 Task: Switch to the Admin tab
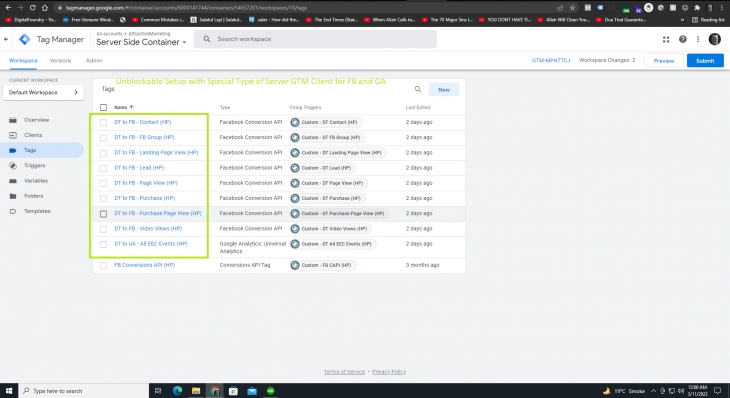tap(94, 61)
